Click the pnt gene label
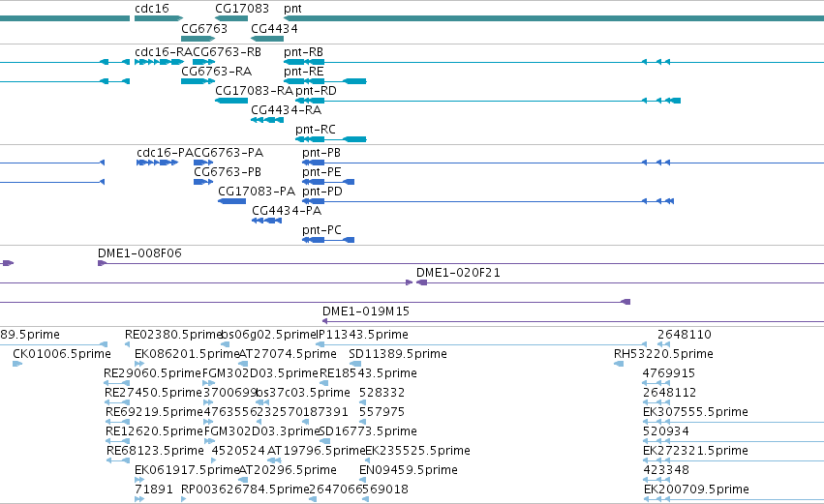This screenshot has width=824, height=504. click(292, 9)
